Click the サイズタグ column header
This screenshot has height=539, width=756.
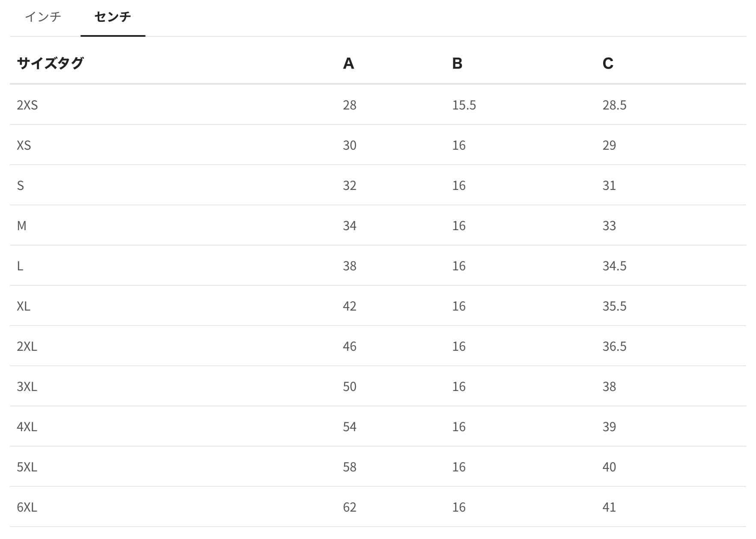pos(50,63)
